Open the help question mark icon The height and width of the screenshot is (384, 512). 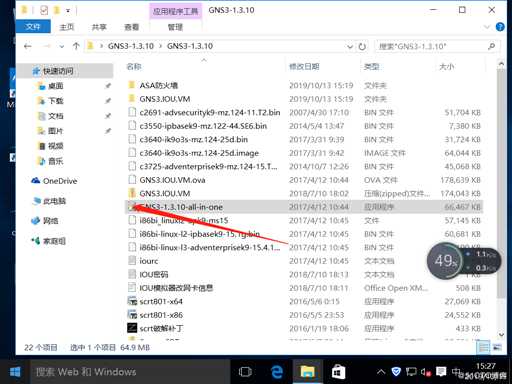[x=500, y=27]
